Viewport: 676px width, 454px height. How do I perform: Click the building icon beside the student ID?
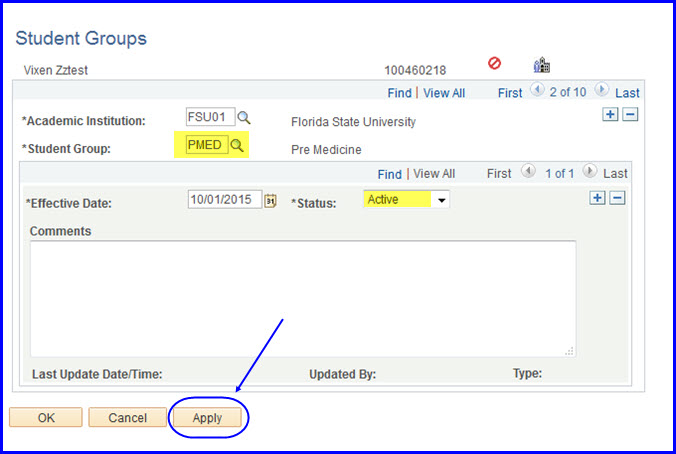point(542,65)
